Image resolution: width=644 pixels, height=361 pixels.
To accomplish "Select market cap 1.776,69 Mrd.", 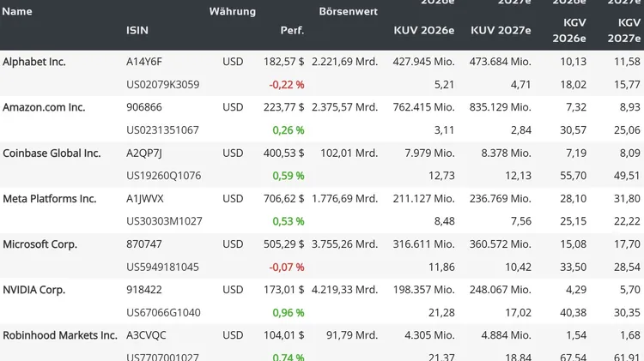I will [x=344, y=199].
